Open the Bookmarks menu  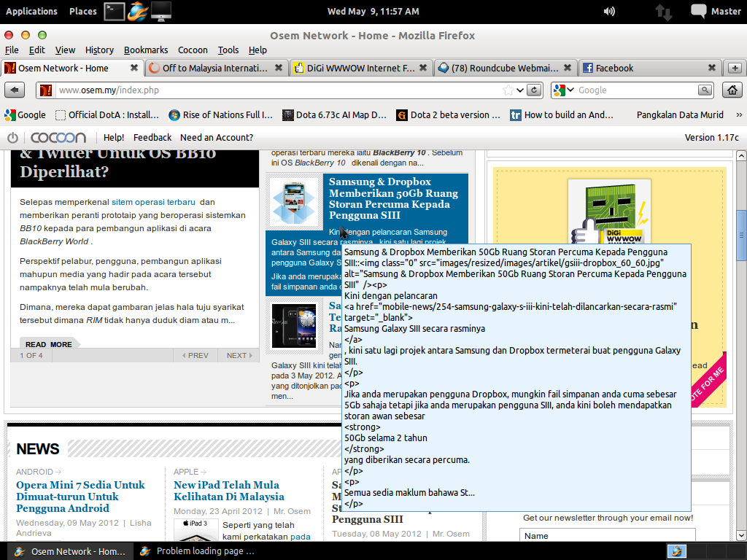145,50
